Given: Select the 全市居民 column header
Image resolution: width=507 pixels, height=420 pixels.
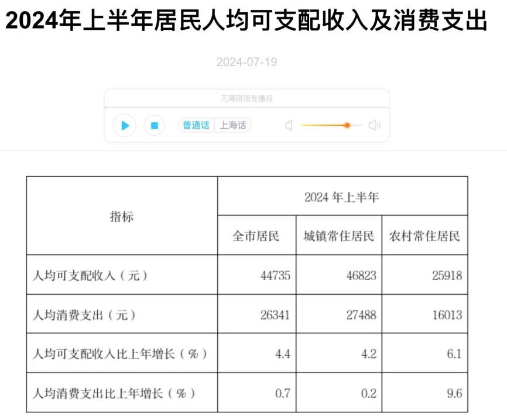Looking at the screenshot, I should click(256, 236).
